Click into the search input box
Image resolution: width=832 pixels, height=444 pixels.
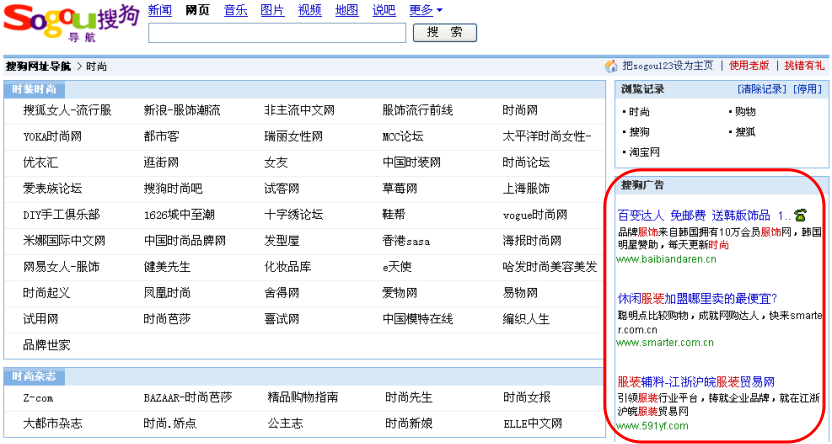pos(277,33)
